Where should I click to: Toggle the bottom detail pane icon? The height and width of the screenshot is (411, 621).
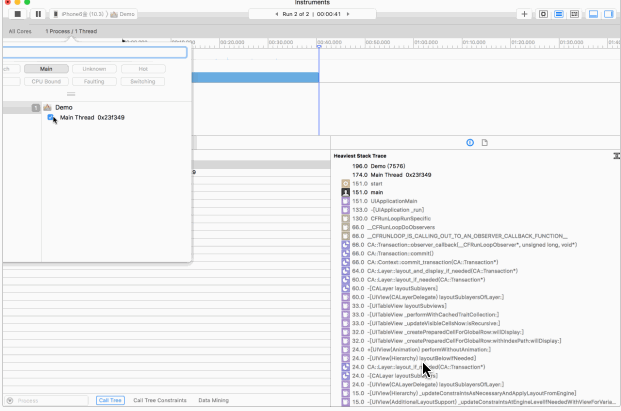[593, 14]
